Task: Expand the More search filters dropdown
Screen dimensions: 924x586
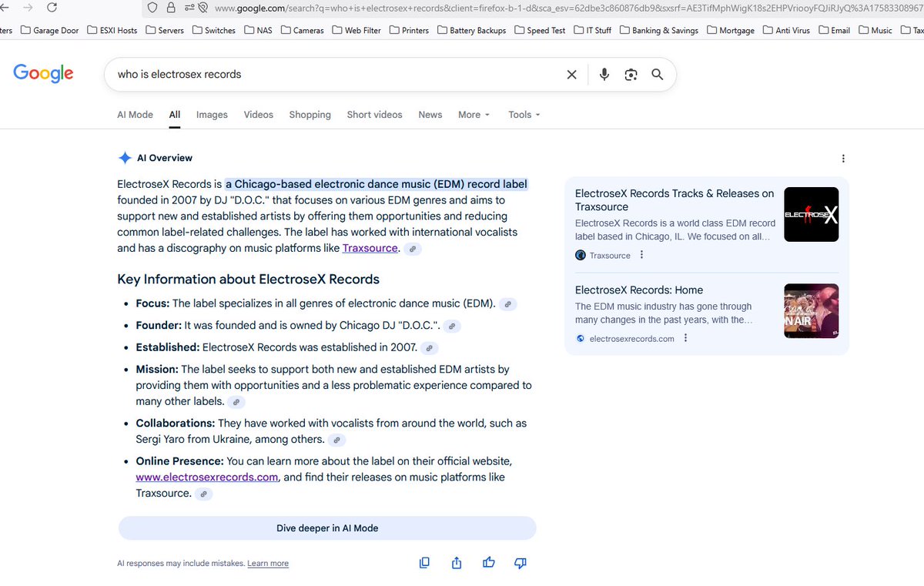Action: point(474,115)
